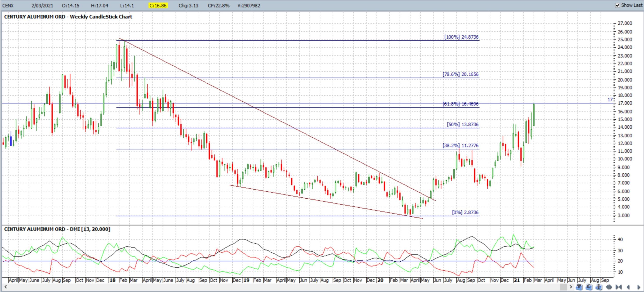The height and width of the screenshot is (292, 644).
Task: Click the 27.000 price axis label
Action: [625, 23]
